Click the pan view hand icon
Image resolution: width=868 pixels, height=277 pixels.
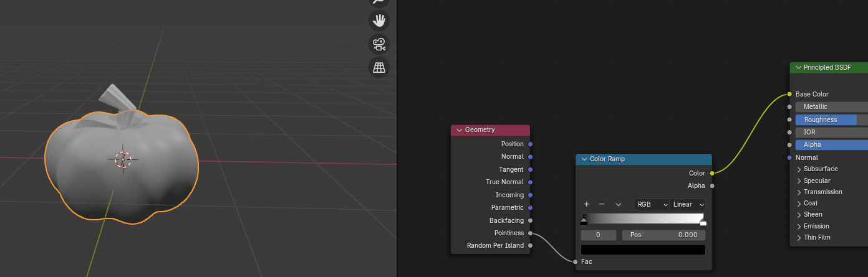[x=379, y=21]
